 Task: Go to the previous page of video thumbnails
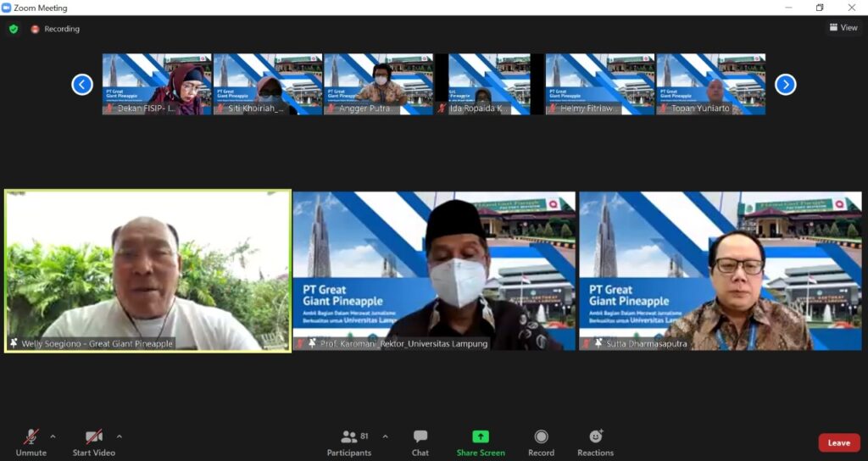point(82,84)
